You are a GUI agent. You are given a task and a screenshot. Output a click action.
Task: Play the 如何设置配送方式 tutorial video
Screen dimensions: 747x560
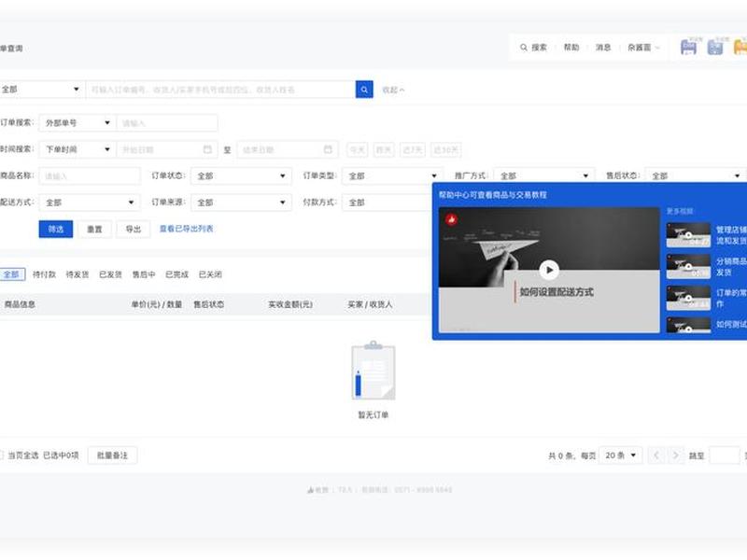(x=549, y=270)
